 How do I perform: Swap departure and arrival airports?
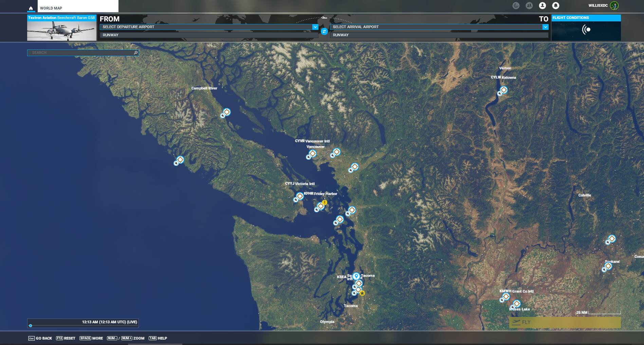coord(324,31)
